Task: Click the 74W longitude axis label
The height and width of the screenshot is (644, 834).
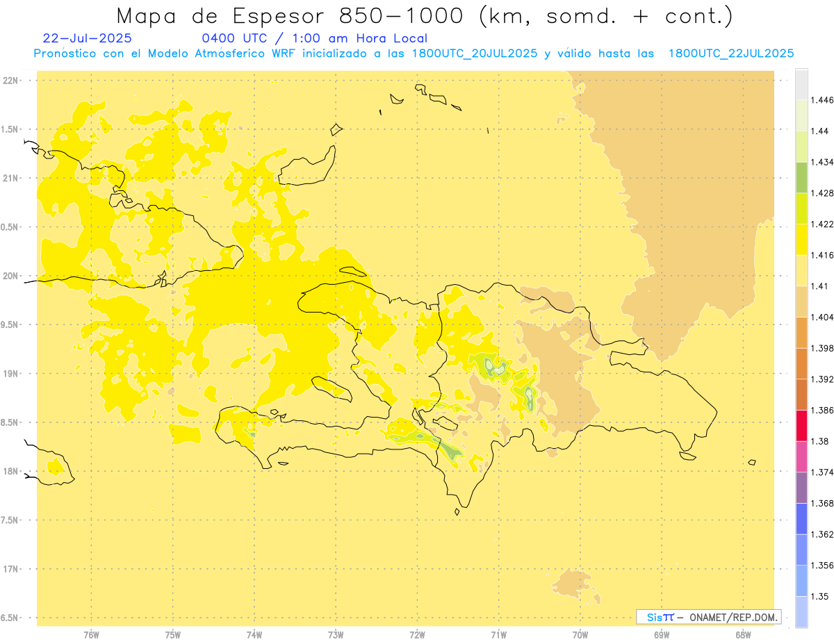Action: [x=254, y=634]
